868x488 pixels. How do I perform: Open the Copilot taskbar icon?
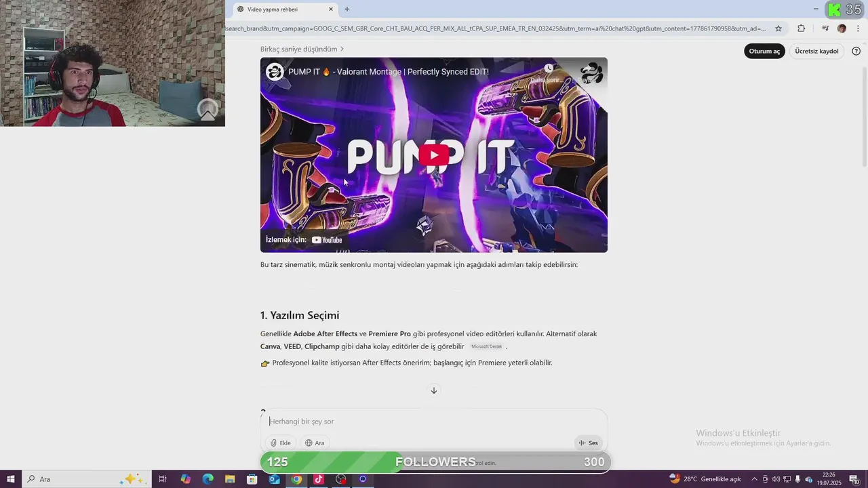186,479
